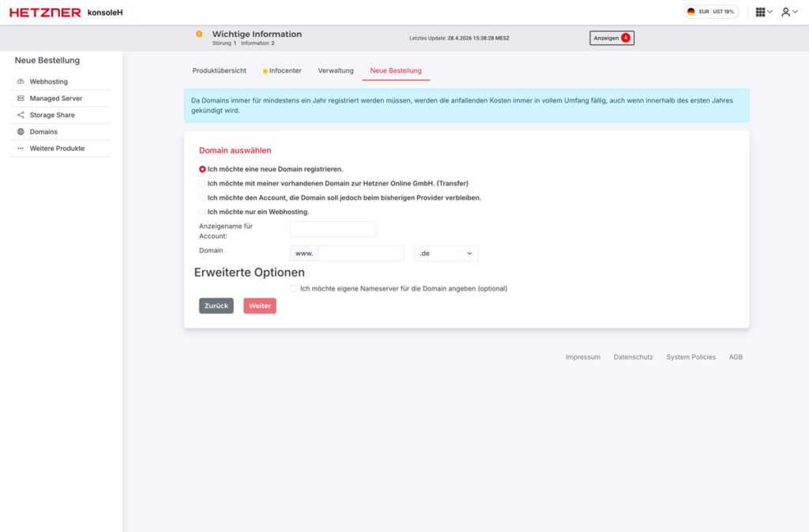Viewport: 809px width, 532px height.
Task: Select the Domains globe icon
Action: click(x=20, y=132)
